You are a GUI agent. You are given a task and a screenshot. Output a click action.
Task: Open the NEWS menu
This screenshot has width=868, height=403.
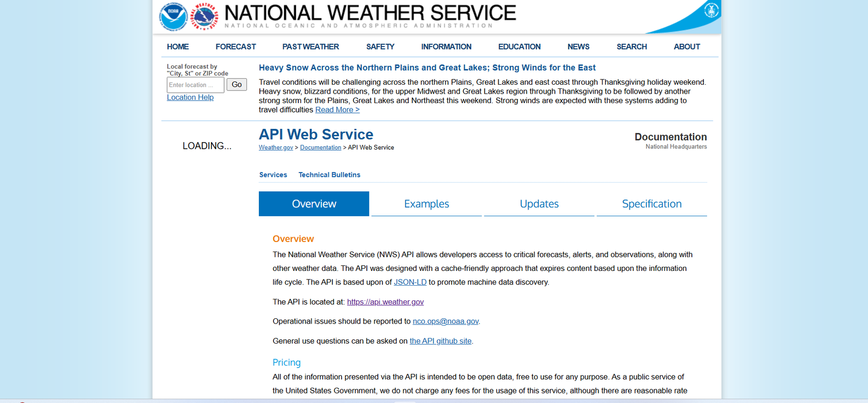click(578, 47)
